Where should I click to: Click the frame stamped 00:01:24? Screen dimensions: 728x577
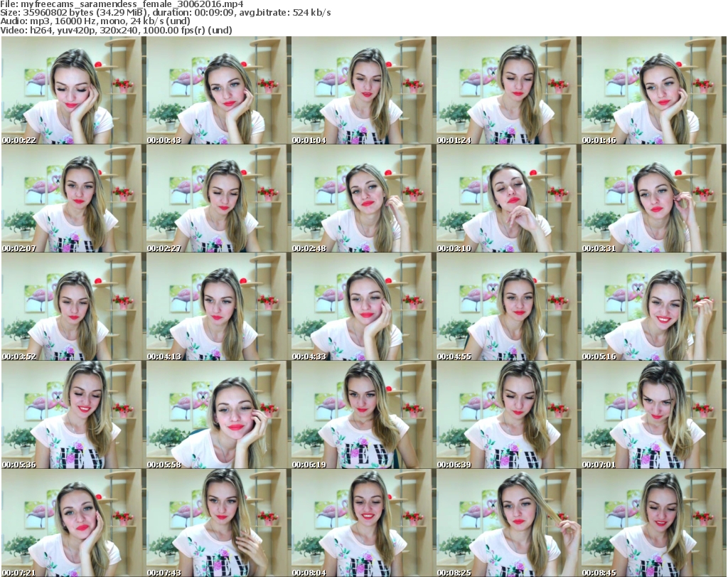508,90
